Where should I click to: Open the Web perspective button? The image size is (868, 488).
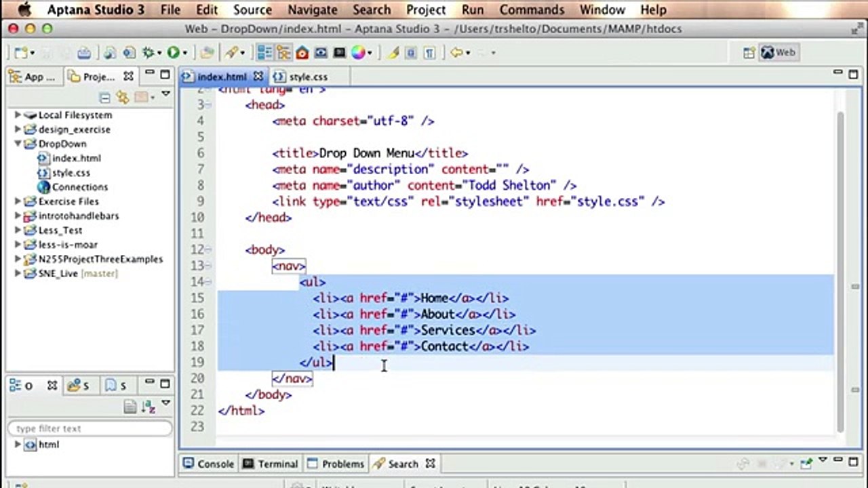coord(778,53)
